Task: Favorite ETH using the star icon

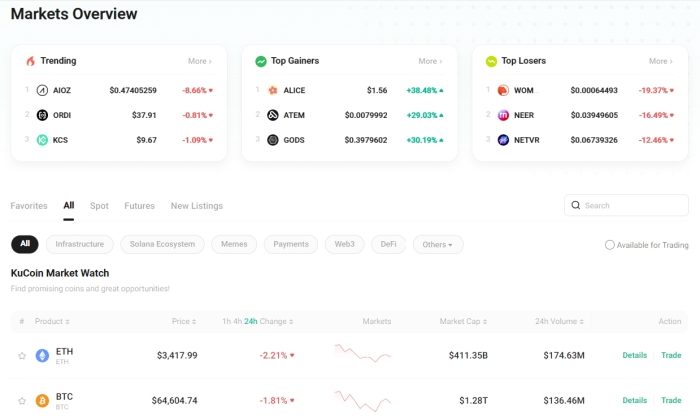Action: (22, 355)
